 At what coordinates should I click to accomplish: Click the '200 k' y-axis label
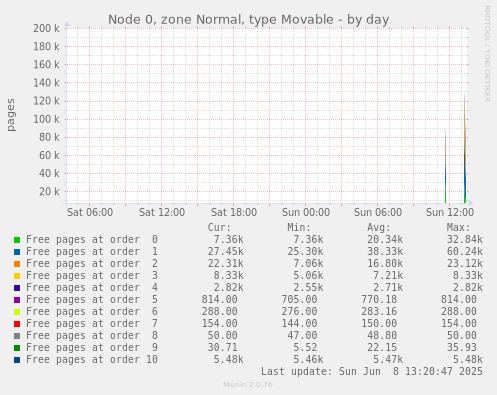click(x=46, y=28)
